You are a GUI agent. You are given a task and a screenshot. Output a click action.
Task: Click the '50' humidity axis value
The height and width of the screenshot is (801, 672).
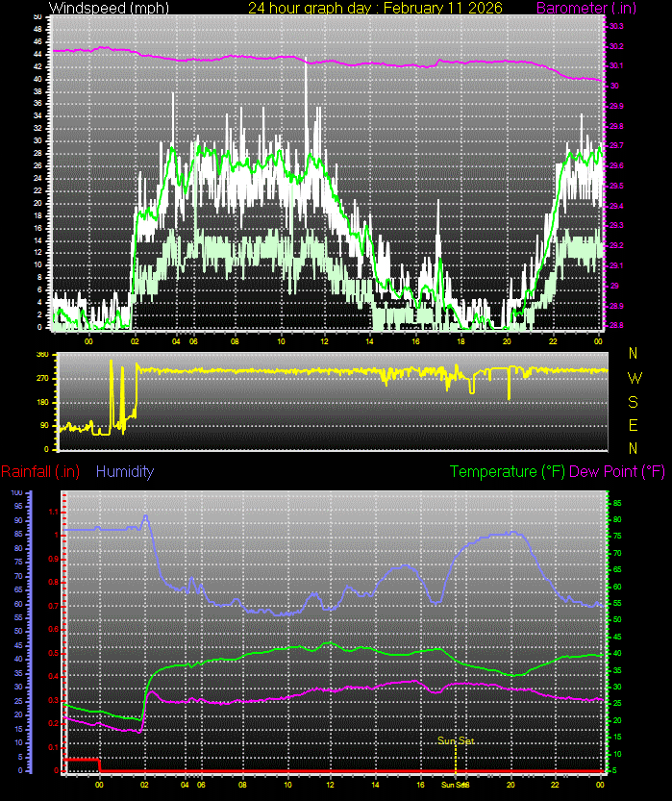pyautogui.click(x=18, y=632)
